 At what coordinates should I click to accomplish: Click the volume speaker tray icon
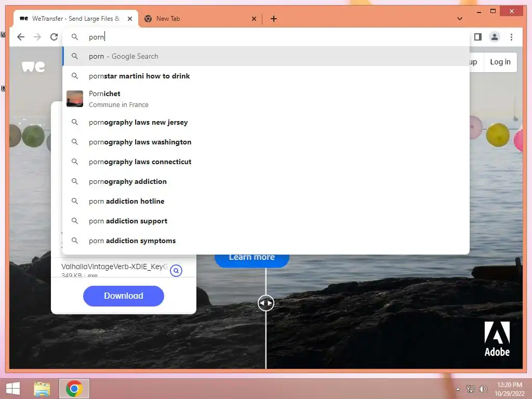coord(483,389)
